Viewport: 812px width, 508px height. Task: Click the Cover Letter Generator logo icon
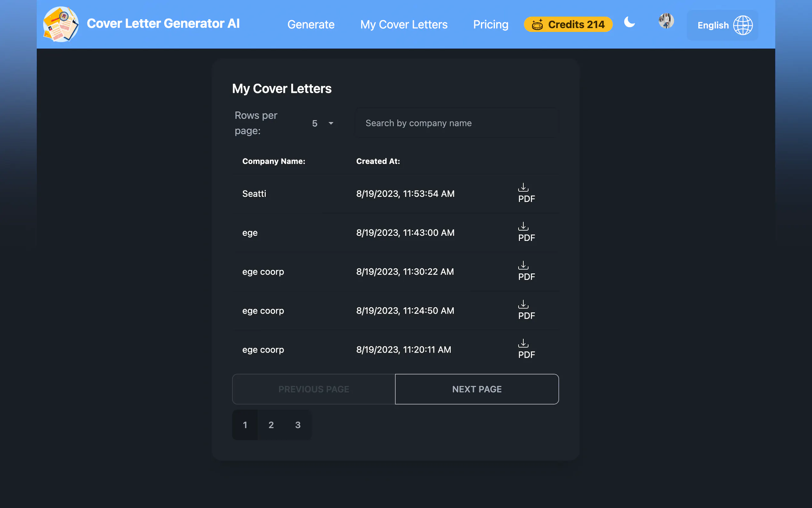(61, 24)
